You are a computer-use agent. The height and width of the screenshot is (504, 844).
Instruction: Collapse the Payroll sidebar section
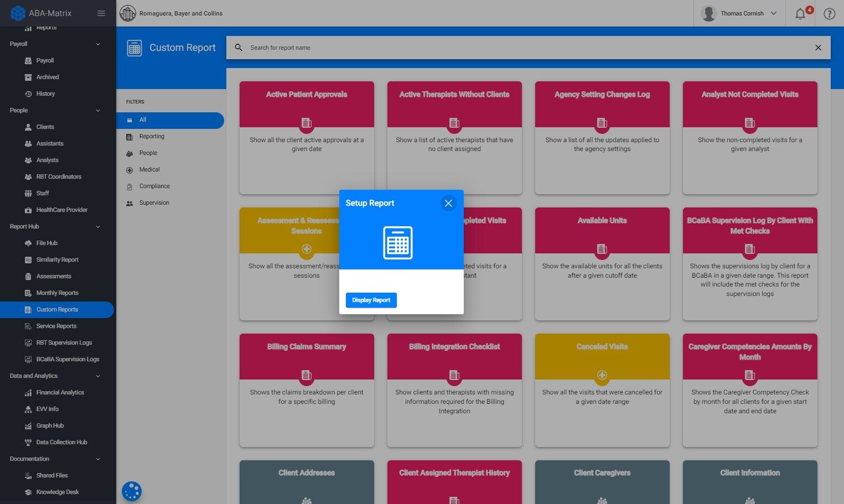98,44
